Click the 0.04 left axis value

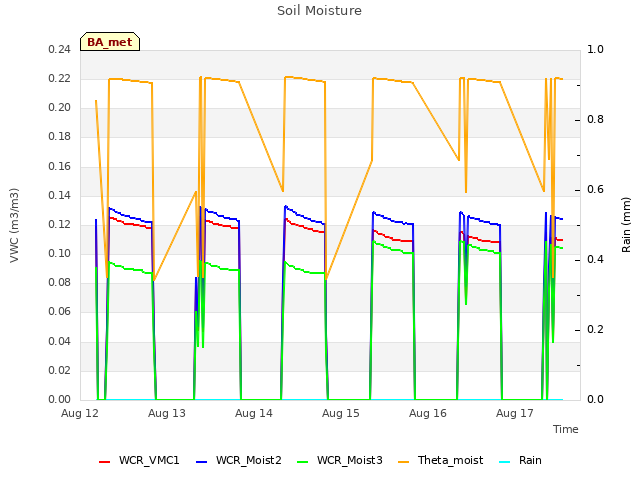(60, 341)
